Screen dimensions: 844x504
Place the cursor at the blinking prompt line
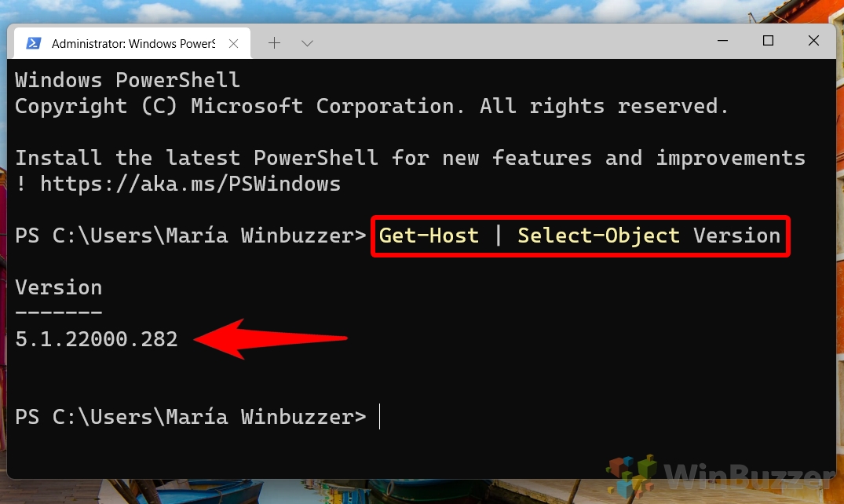[379, 417]
